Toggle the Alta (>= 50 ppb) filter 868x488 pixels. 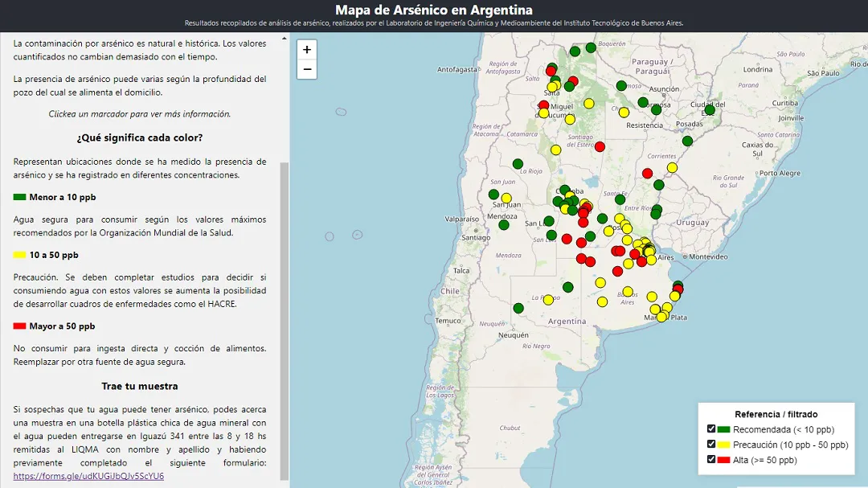tap(710, 460)
